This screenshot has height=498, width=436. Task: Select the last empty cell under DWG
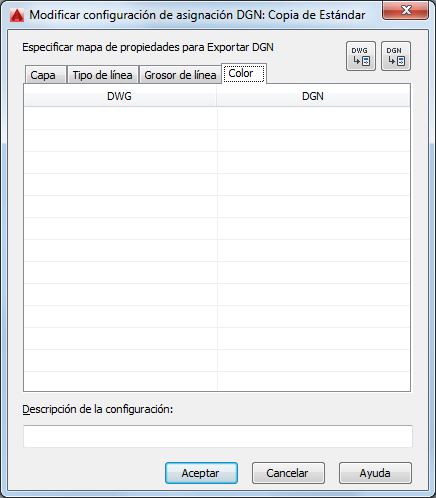(121, 381)
